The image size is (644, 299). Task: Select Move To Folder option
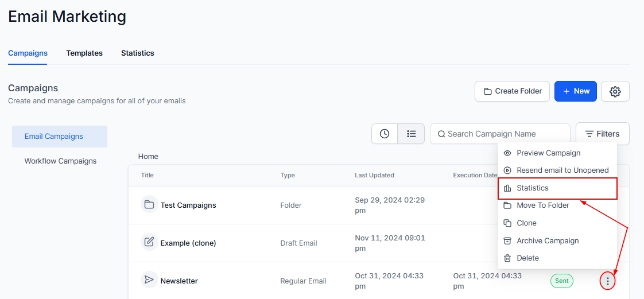(542, 205)
